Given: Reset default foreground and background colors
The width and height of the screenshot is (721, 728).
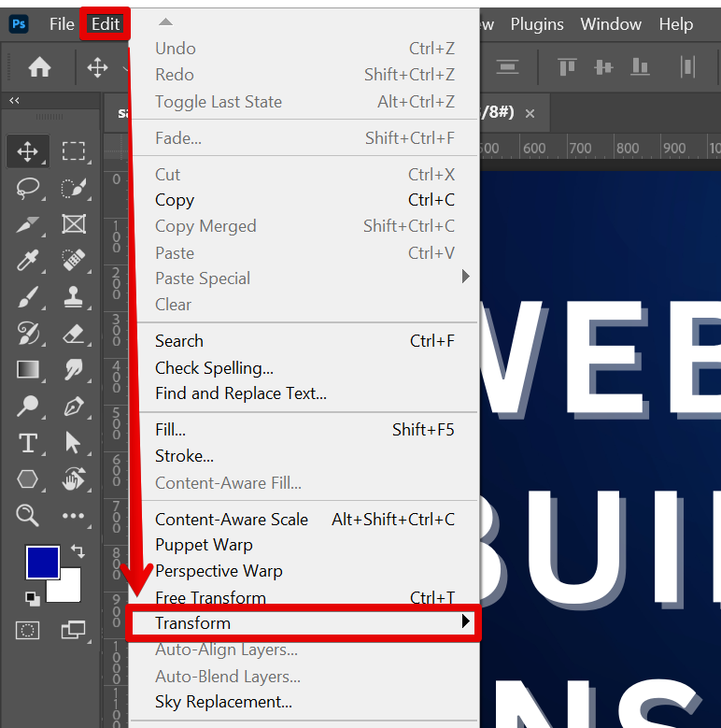Looking at the screenshot, I should 33,599.
